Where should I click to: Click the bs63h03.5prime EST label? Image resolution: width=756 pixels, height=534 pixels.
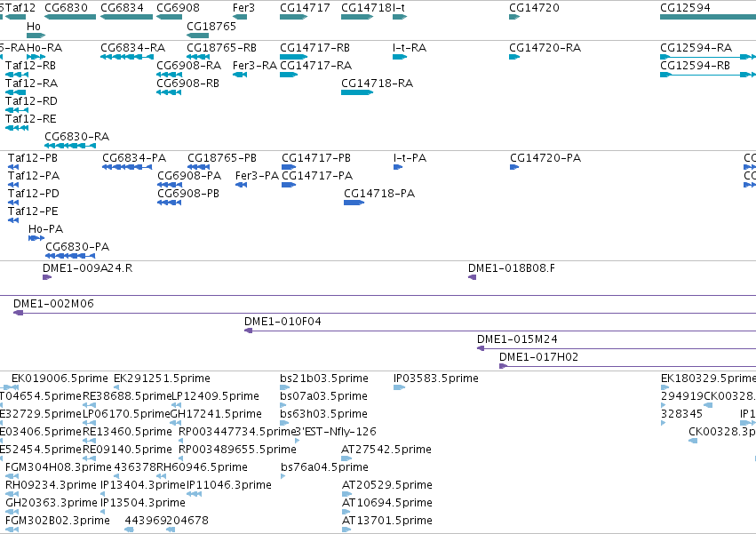click(x=323, y=414)
